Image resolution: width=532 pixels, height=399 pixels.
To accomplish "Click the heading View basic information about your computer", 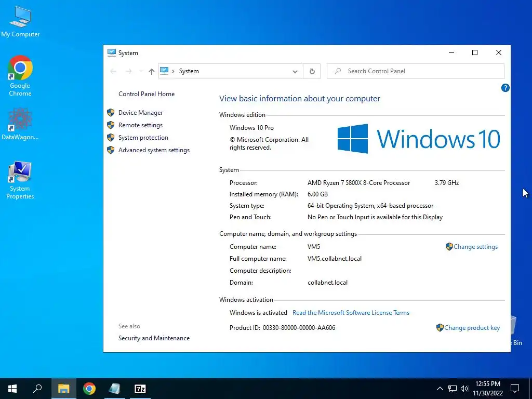I will pyautogui.click(x=300, y=98).
